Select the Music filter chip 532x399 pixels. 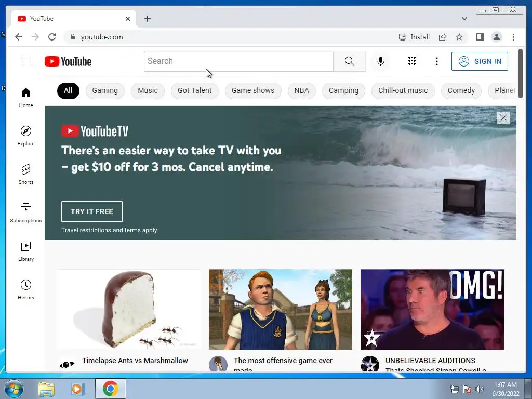148,90
